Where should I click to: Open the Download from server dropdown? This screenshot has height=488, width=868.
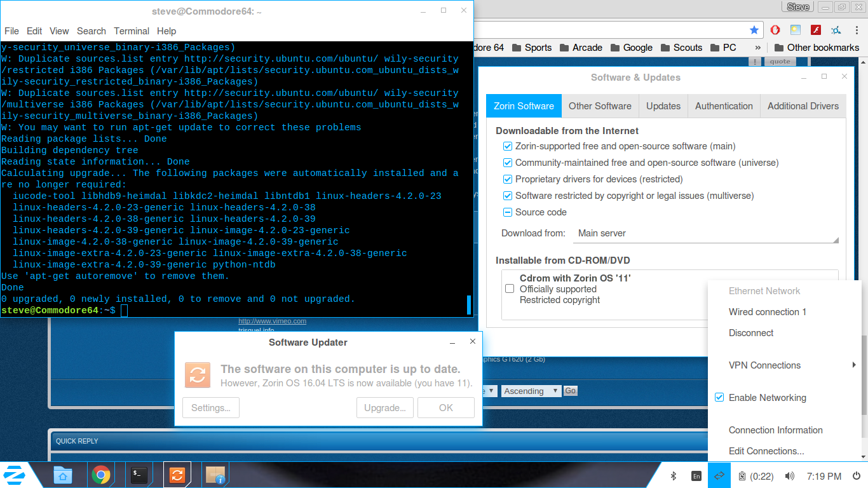[706, 233]
